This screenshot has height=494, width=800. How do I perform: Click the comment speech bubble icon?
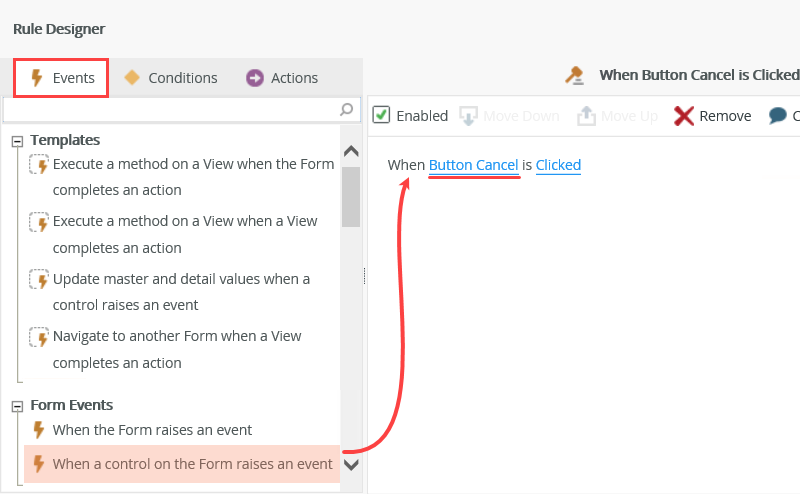coord(778,116)
